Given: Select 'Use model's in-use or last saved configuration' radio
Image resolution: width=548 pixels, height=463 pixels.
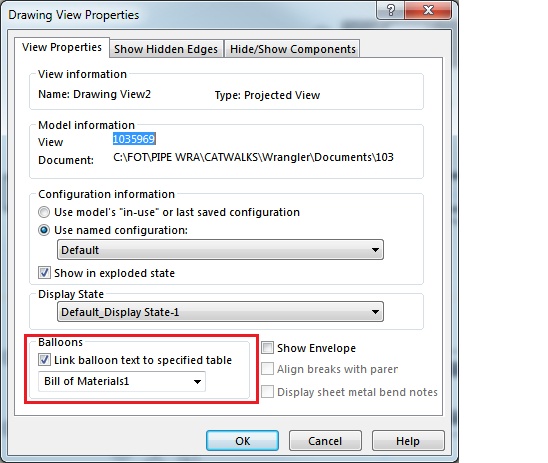Looking at the screenshot, I should tap(44, 212).
